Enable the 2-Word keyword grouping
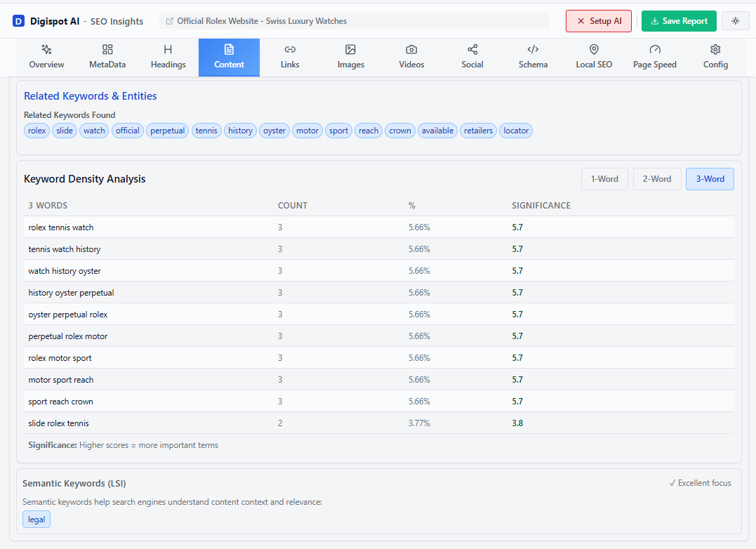This screenshot has height=549, width=756. (657, 178)
